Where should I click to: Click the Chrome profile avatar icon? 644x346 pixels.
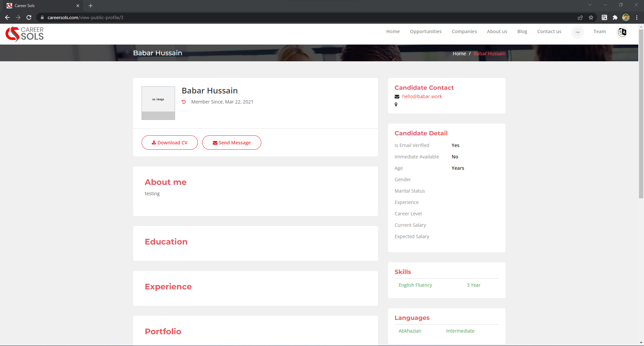click(x=626, y=17)
